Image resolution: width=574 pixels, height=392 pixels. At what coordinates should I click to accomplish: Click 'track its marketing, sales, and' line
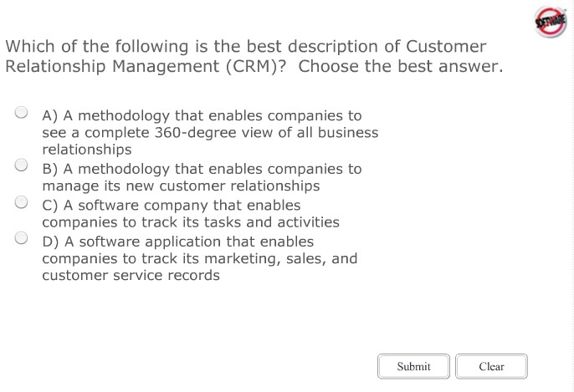point(199,258)
